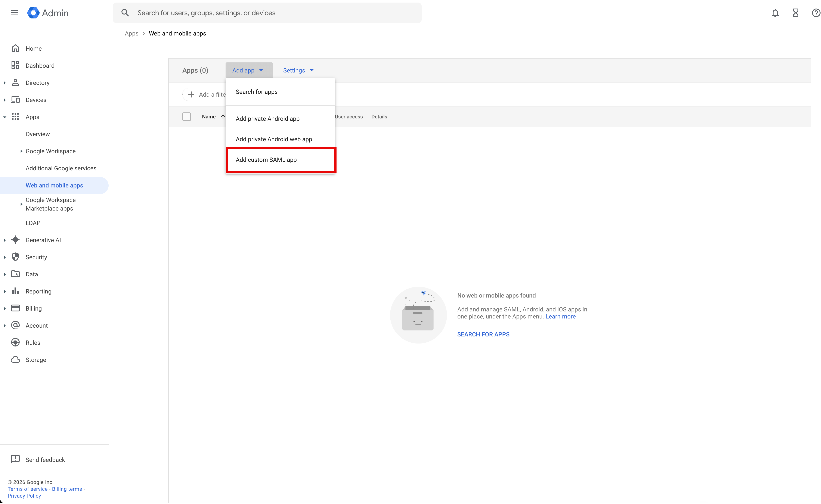This screenshot has width=821, height=504.
Task: Expand the Directory tree section
Action: (x=5, y=83)
